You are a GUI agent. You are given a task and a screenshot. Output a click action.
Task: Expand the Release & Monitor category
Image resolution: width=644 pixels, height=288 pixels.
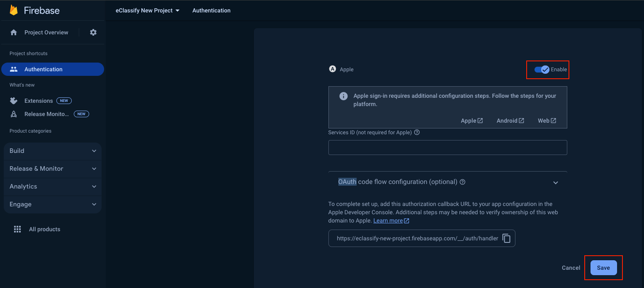pyautogui.click(x=53, y=169)
